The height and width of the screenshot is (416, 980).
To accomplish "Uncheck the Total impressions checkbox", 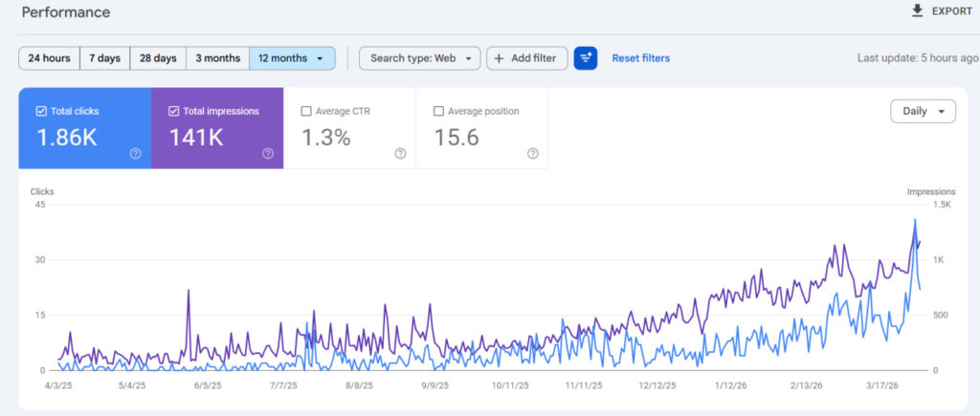I will coord(174,111).
